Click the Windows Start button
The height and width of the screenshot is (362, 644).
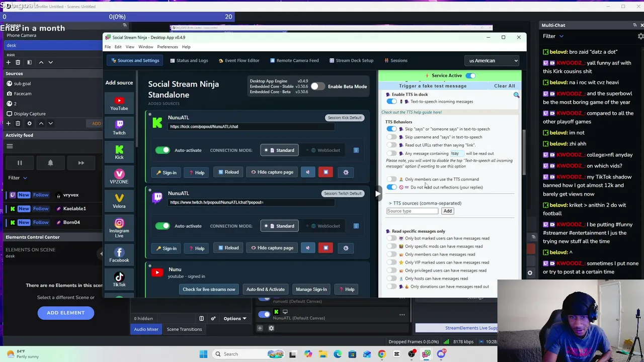[x=203, y=354]
